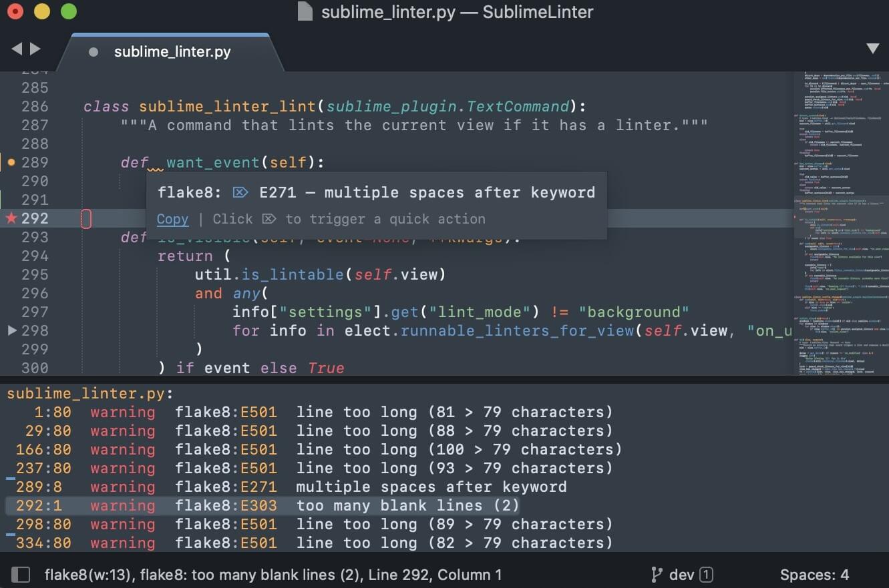Click the "background" string on line 297
889x588 pixels.
point(634,312)
